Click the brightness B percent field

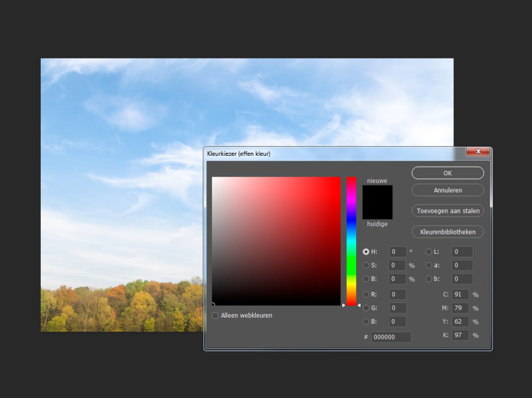click(x=397, y=279)
